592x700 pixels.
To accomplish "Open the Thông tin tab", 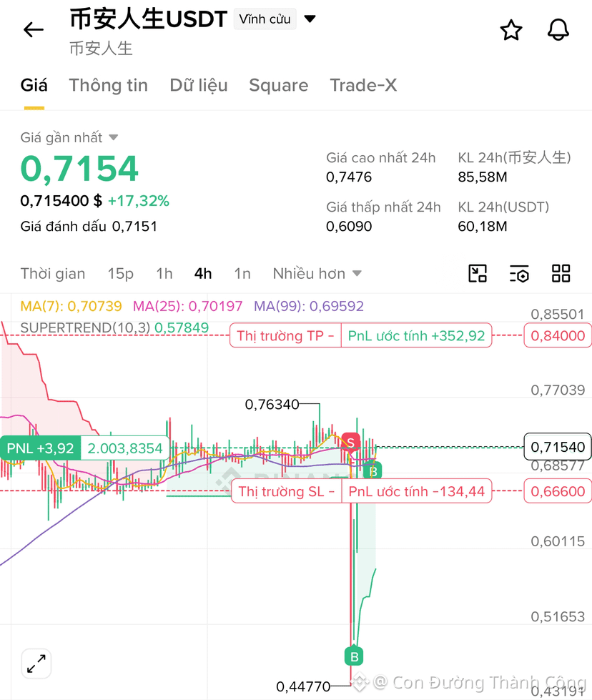I will point(109,85).
